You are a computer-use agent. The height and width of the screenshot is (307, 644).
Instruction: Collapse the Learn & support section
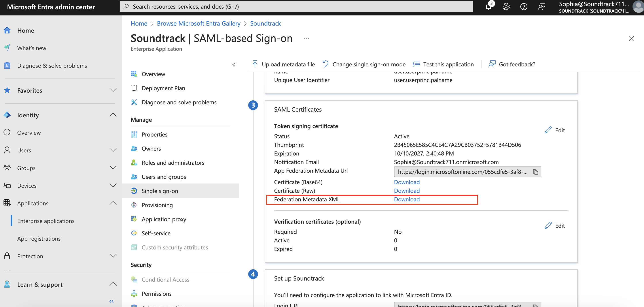[113, 285]
